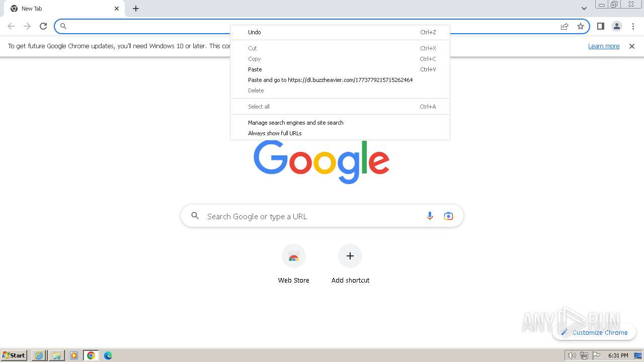Click the forward navigation arrow

coord(27,26)
